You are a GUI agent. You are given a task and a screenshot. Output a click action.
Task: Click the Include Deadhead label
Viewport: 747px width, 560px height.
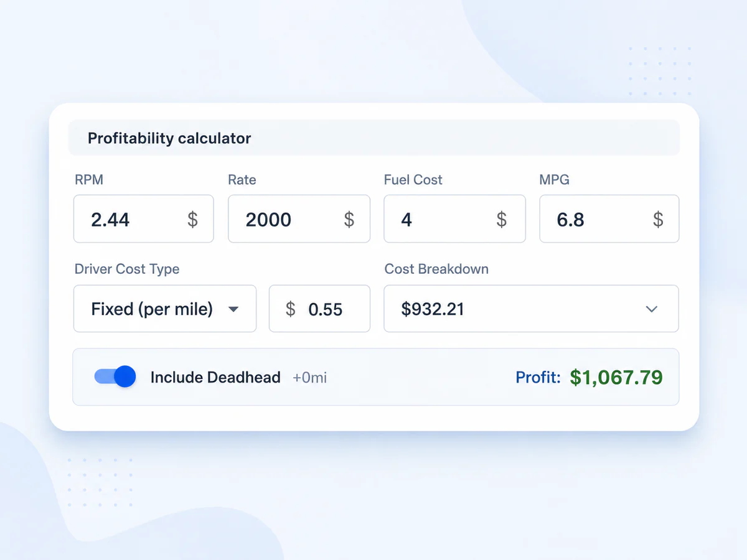click(215, 377)
